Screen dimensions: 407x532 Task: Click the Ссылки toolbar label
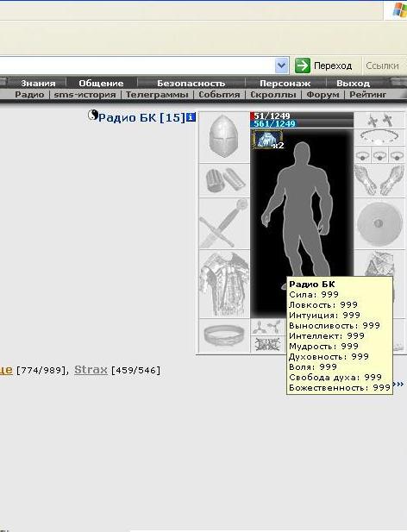(382, 66)
